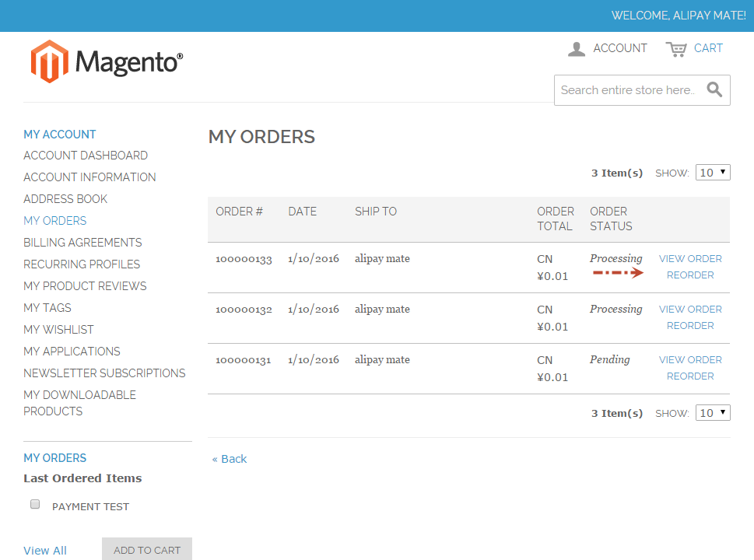Click order number 100000132

click(x=244, y=310)
